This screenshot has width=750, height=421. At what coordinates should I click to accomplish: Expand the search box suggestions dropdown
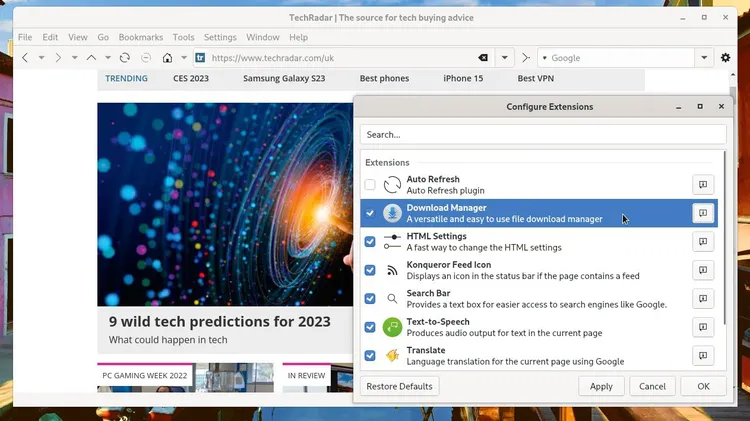click(x=704, y=58)
